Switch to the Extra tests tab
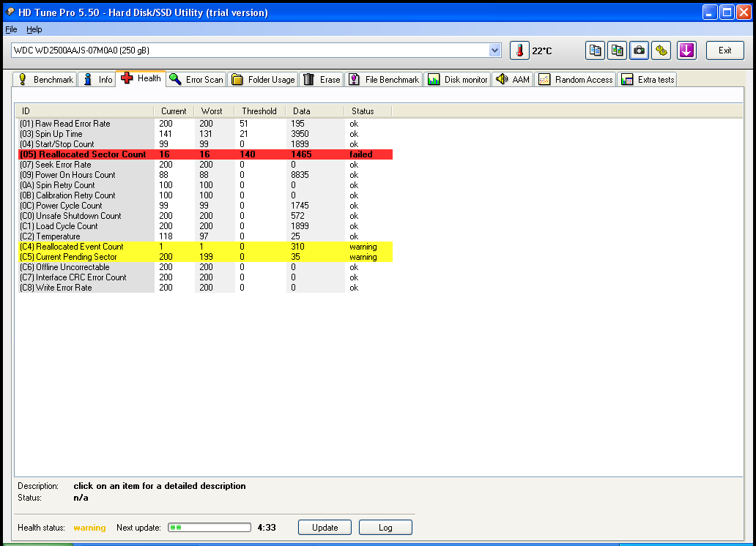Image resolution: width=756 pixels, height=546 pixels. [x=648, y=80]
